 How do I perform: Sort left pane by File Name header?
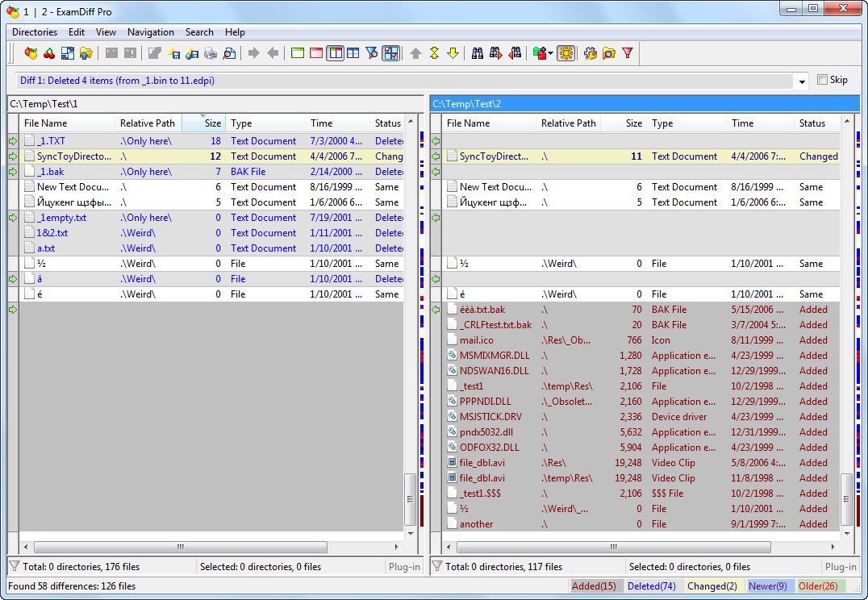(x=67, y=123)
